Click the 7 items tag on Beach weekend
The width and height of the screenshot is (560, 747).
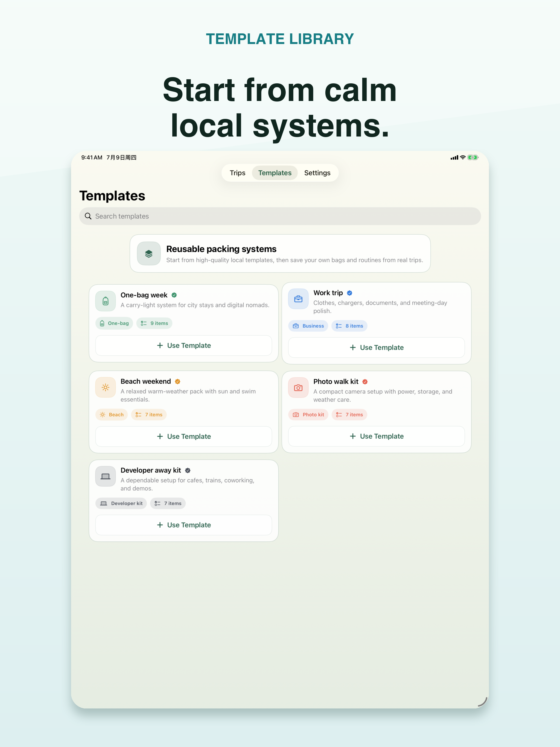[x=148, y=415]
